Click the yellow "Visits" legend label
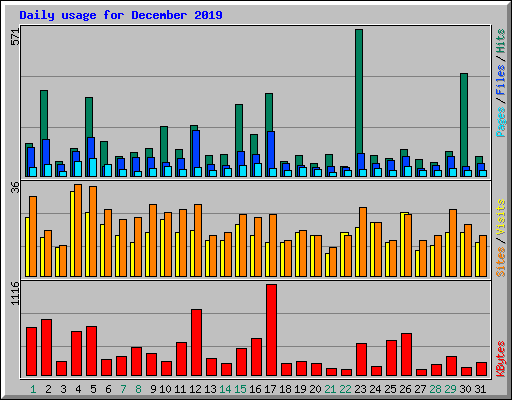The height and width of the screenshot is (400, 512). pyautogui.click(x=501, y=218)
